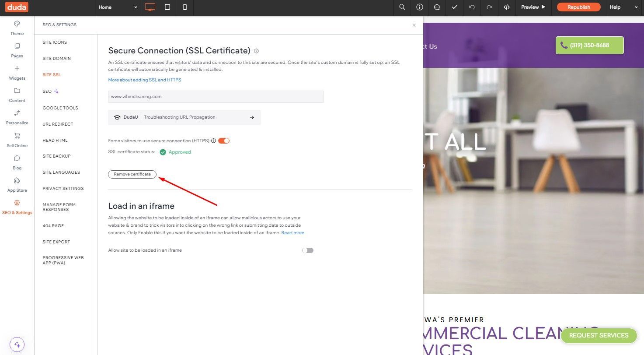
Task: Click the AI assistant sparkle button
Action: click(17, 344)
